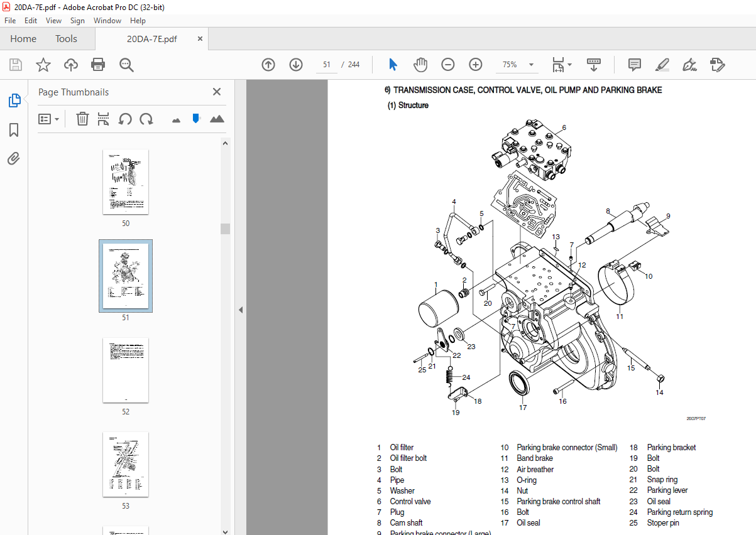
Task: Open thumbnail options menu dropdown
Action: tap(49, 119)
